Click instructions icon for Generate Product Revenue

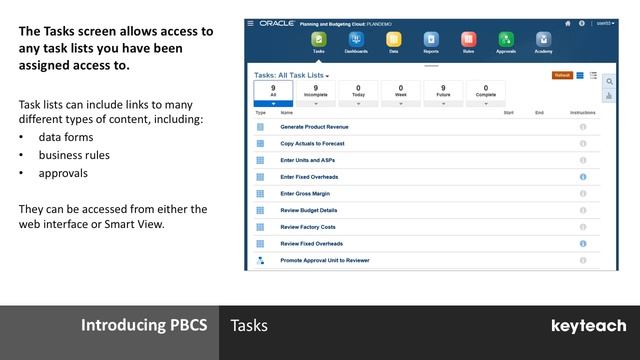[583, 127]
